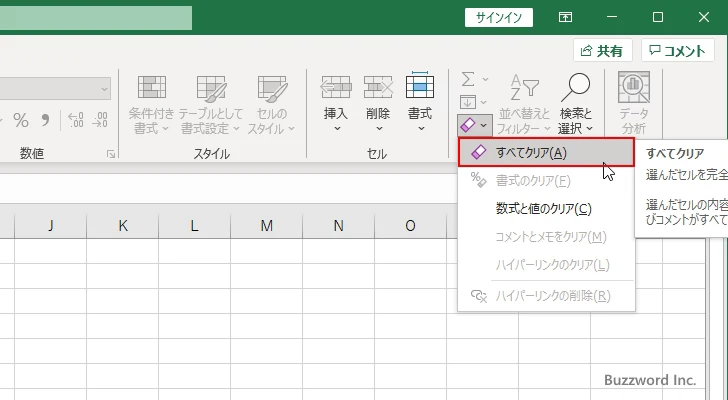The height and width of the screenshot is (400, 728).
Task: Click the eraser Clear icon button
Action: (x=468, y=124)
